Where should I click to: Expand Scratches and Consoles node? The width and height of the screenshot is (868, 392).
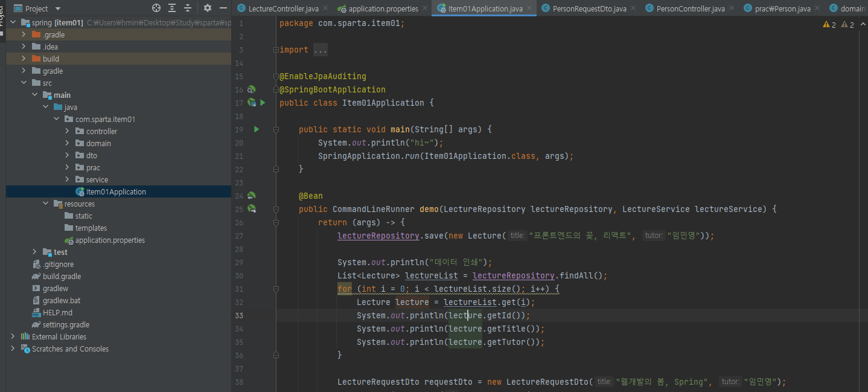[13, 349]
